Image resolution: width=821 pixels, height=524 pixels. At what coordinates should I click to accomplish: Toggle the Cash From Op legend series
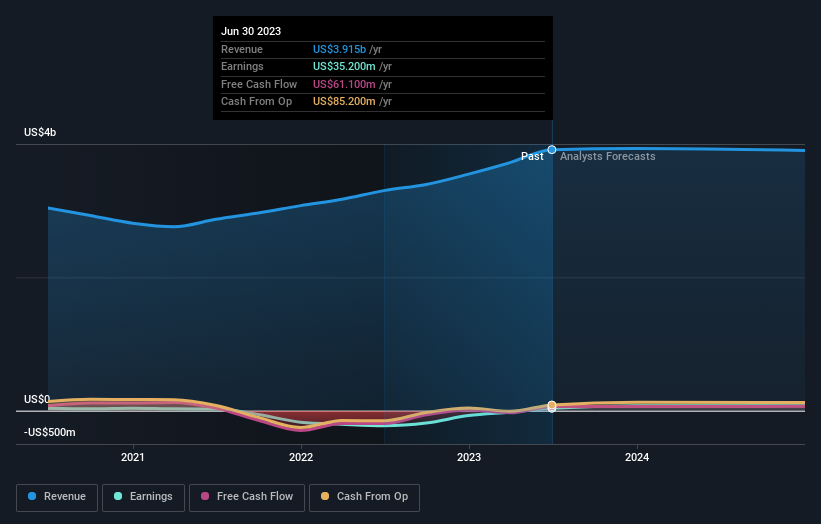click(x=364, y=497)
